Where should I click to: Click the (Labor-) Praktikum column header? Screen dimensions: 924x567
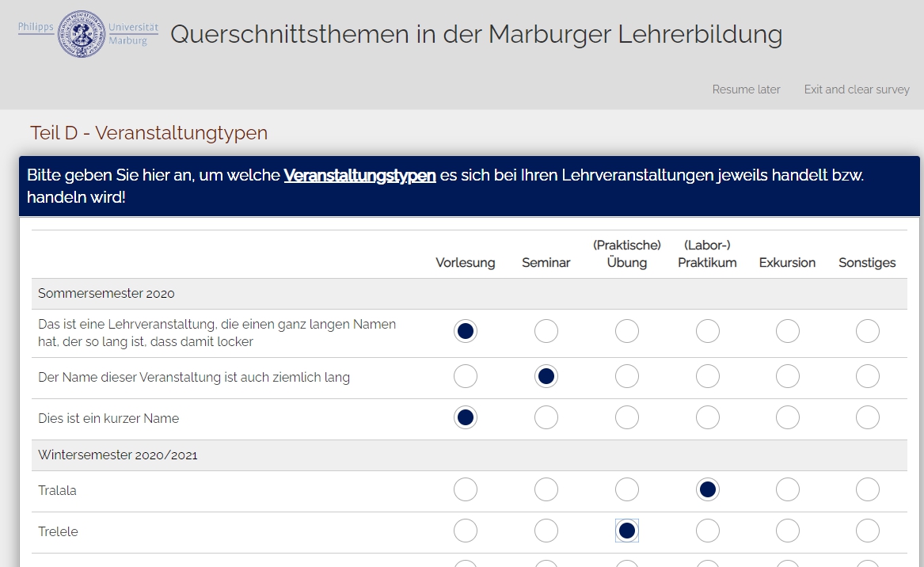(x=707, y=254)
